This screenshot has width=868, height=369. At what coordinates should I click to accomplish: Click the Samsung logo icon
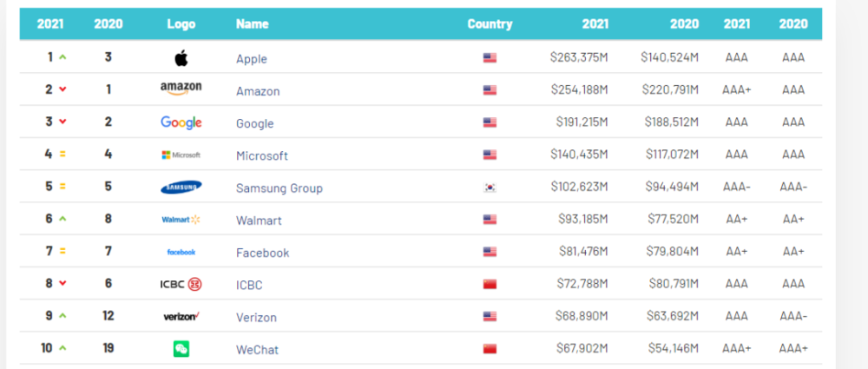pos(181,188)
